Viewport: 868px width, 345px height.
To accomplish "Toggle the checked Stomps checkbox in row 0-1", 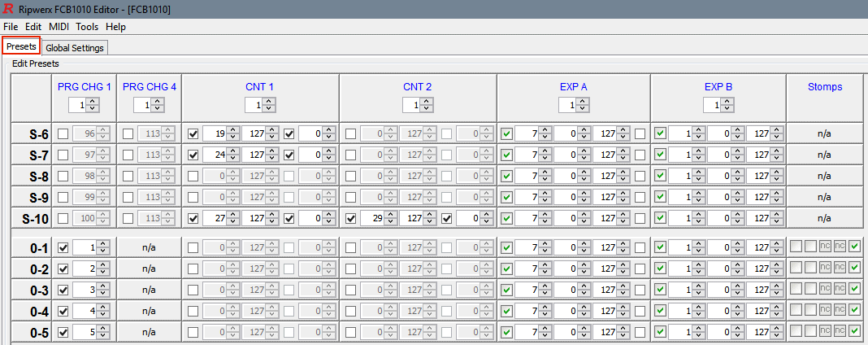I will [854, 246].
